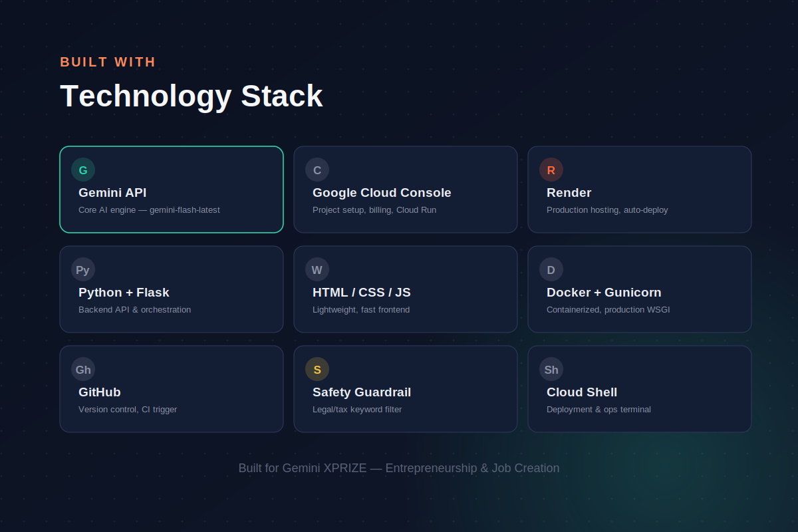Click 'Containerized, production WSGI' description
The height and width of the screenshot is (532, 798).
[608, 310]
